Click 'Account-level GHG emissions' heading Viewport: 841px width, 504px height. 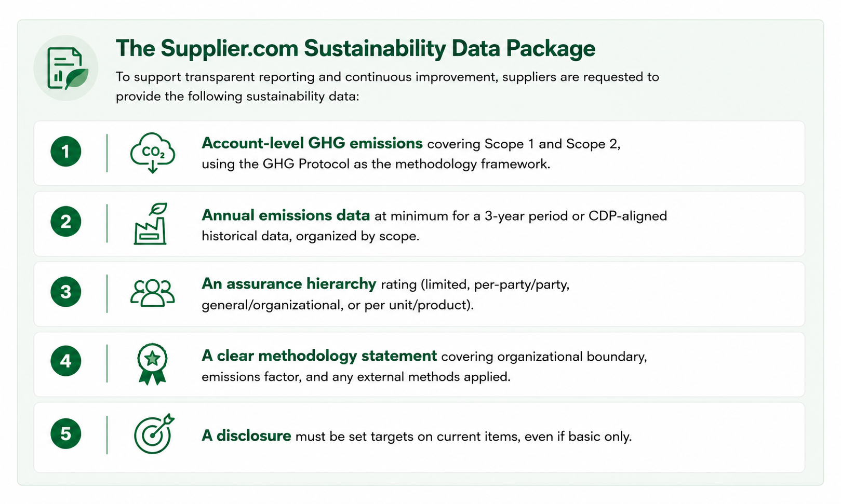pos(312,143)
